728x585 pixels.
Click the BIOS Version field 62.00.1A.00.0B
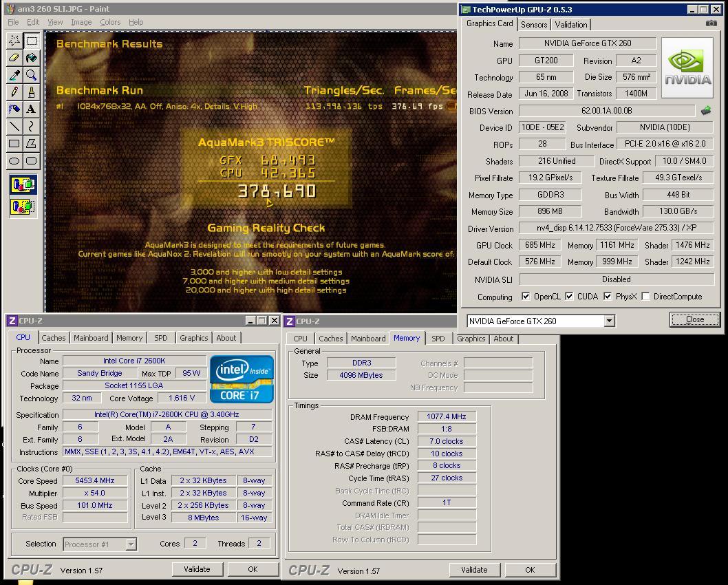pyautogui.click(x=607, y=111)
